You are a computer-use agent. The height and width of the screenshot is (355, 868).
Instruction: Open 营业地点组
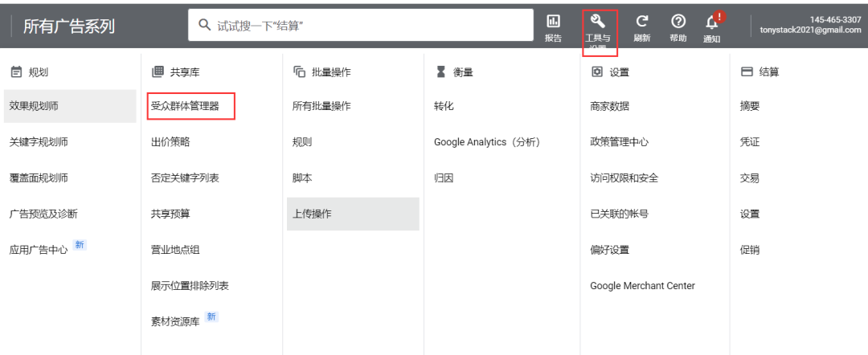[x=175, y=250]
